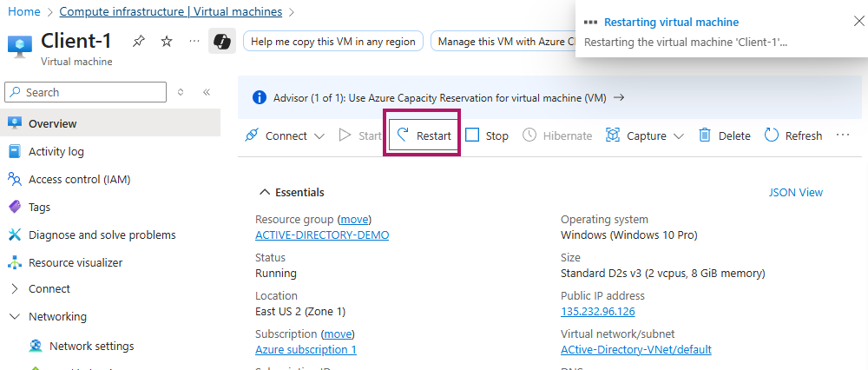Screen dimensions: 868x370
Task: Click the Delete trash can icon
Action: click(x=705, y=135)
